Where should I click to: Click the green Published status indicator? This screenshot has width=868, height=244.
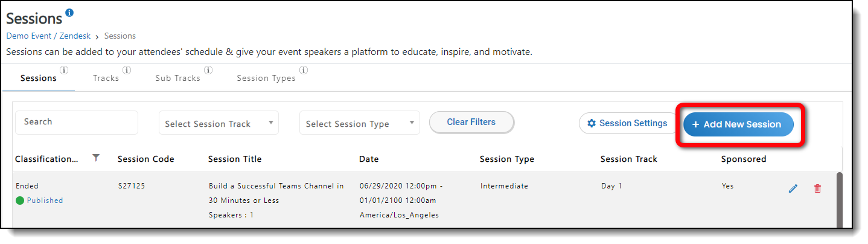pyautogui.click(x=20, y=201)
